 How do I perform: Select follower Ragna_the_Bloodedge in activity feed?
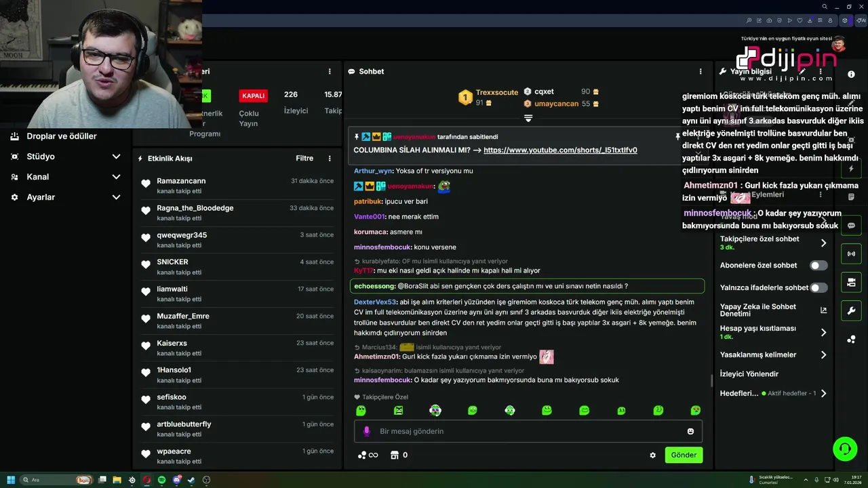click(195, 208)
